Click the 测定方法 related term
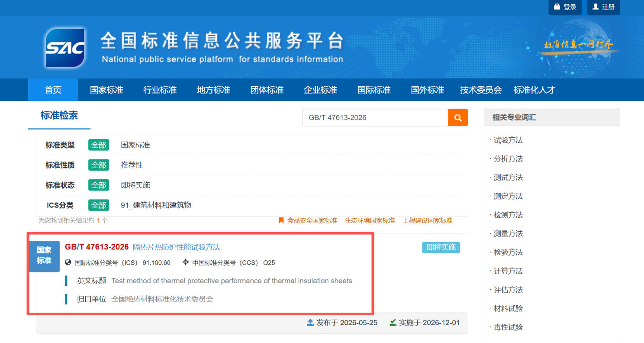The image size is (644, 343). click(508, 196)
